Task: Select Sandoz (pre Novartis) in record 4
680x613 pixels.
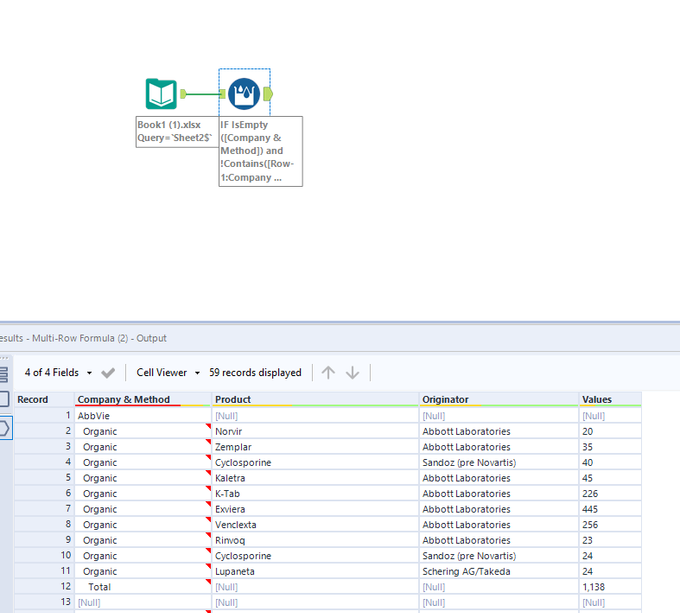Action: [499, 463]
